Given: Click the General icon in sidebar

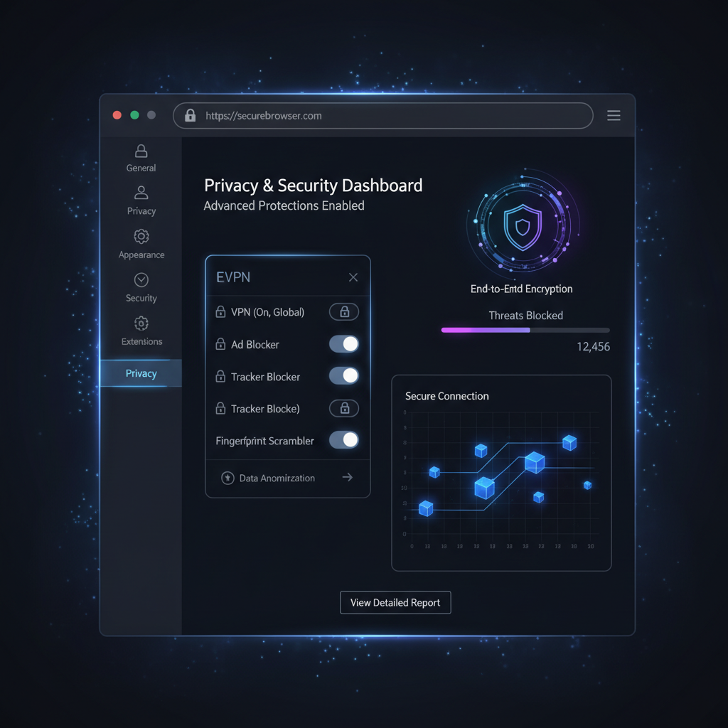Looking at the screenshot, I should pyautogui.click(x=141, y=151).
